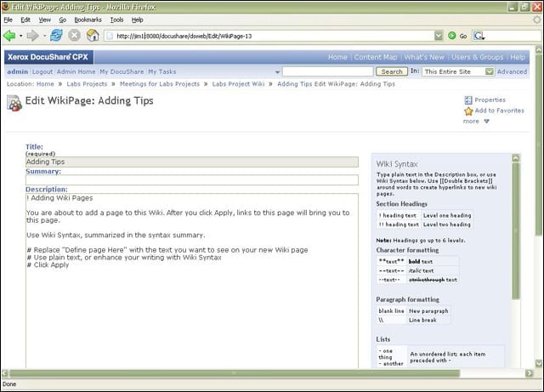Click the Add to Favorites star icon

(468, 111)
